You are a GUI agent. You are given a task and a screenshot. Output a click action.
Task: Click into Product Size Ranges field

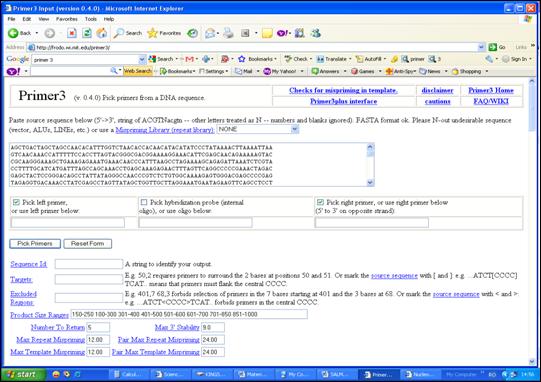[189, 314]
